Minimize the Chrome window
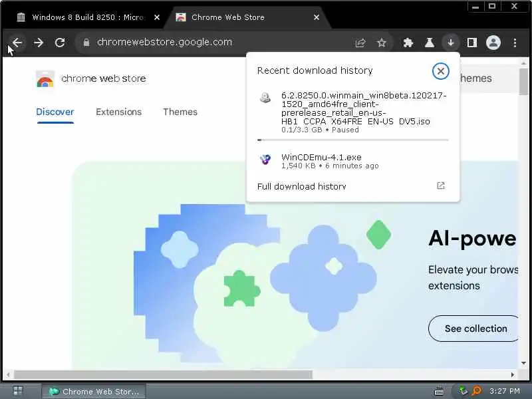The image size is (532, 399). (475, 7)
